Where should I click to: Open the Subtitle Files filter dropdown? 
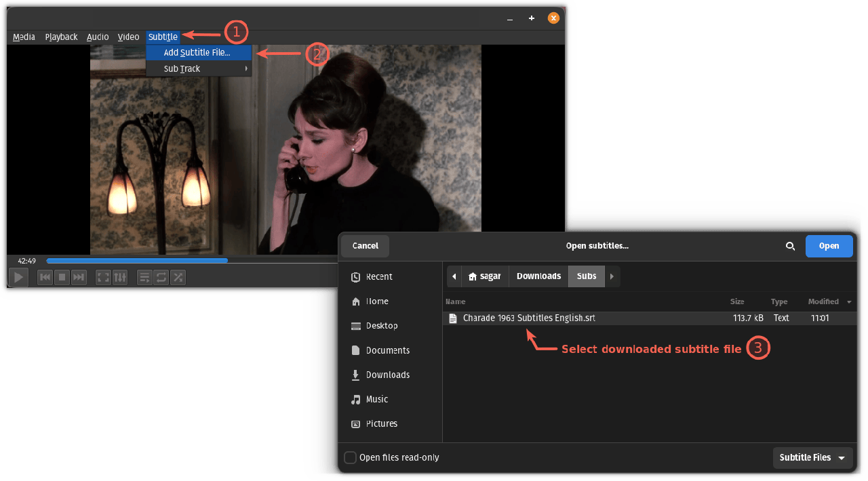[x=812, y=458]
